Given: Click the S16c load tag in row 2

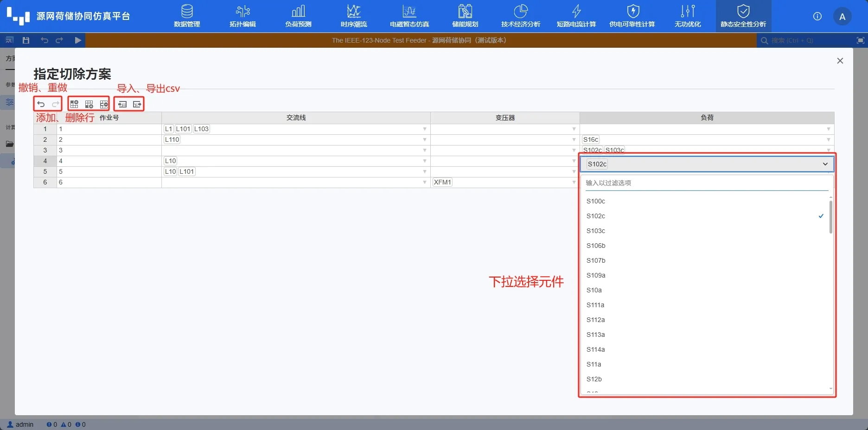Looking at the screenshot, I should click(x=591, y=139).
